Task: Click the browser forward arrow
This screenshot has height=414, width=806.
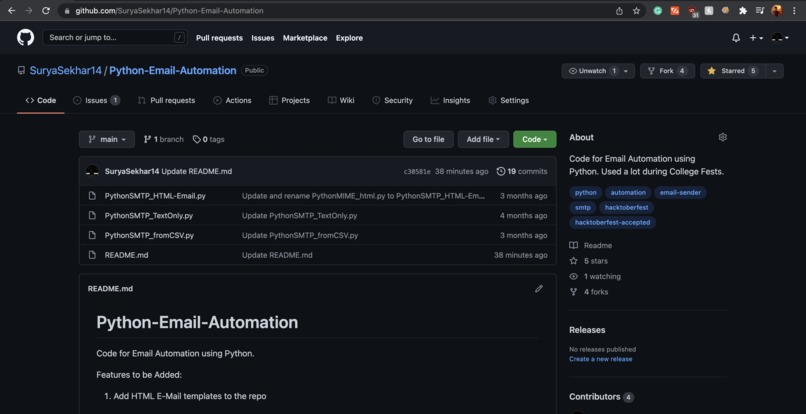Action: pyautogui.click(x=29, y=10)
